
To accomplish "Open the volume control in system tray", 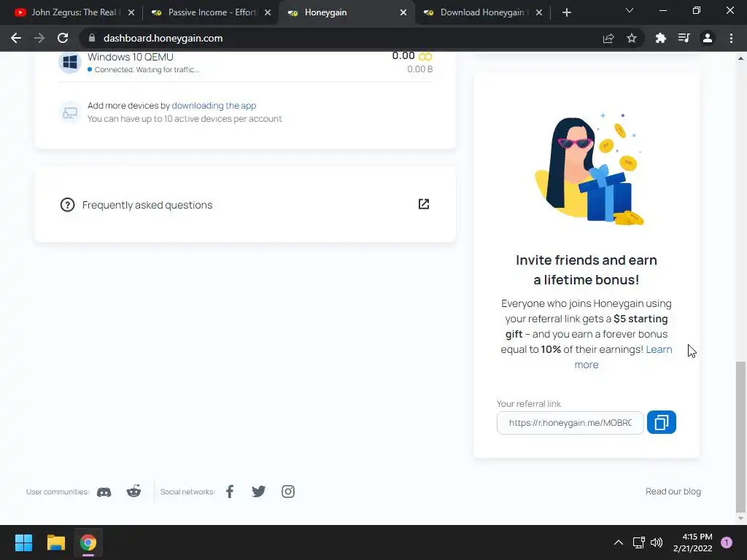I will click(657, 542).
